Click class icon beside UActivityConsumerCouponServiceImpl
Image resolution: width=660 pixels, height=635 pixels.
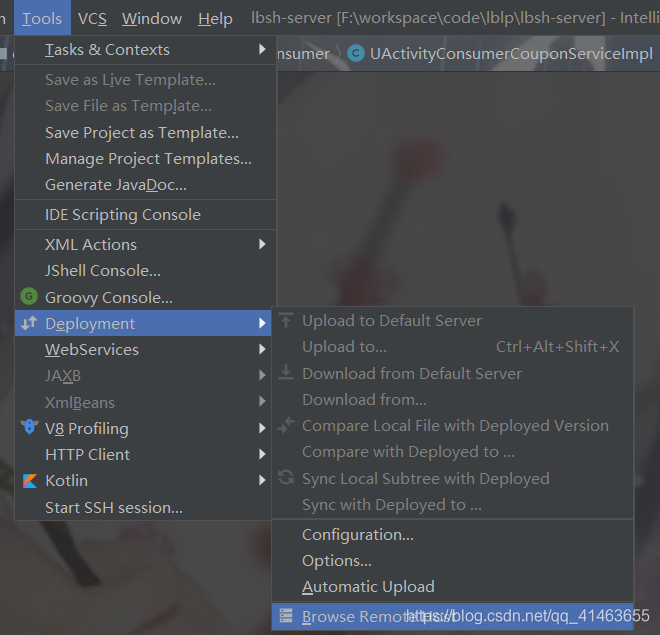point(356,53)
